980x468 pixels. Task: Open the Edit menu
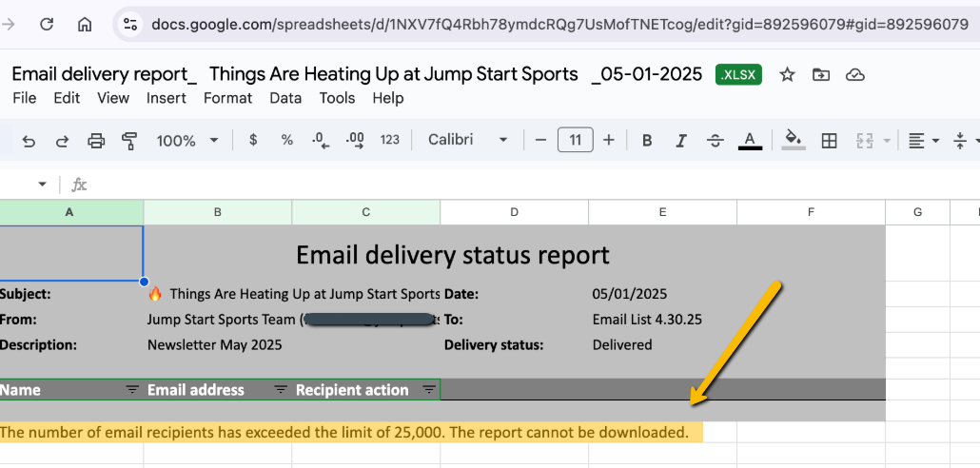(x=67, y=98)
